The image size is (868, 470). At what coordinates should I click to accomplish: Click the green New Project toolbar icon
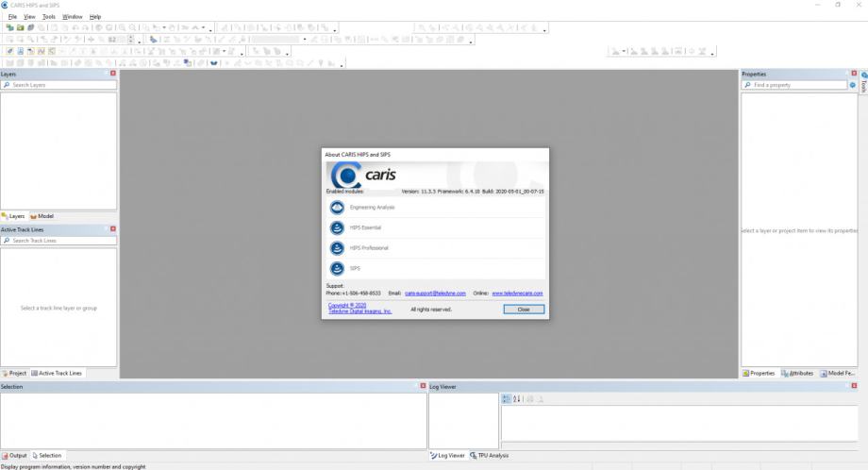click(9, 27)
